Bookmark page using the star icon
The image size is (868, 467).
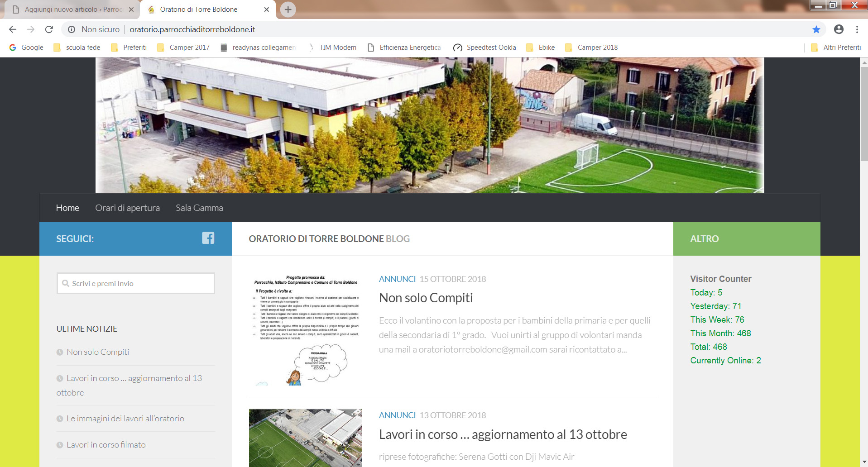pyautogui.click(x=816, y=29)
